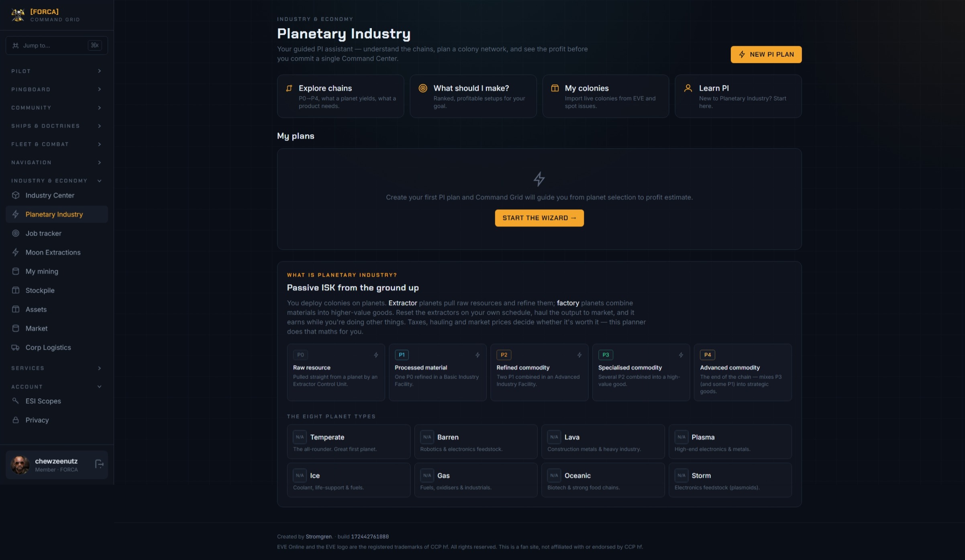Image resolution: width=965 pixels, height=560 pixels.
Task: Click the bolt icon on P0 Raw resource card
Action: tap(376, 355)
